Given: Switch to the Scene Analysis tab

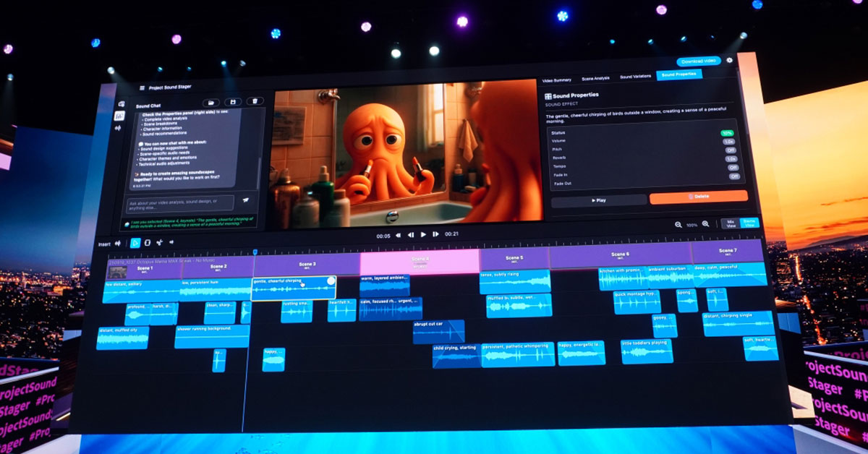Looking at the screenshot, I should [x=595, y=77].
